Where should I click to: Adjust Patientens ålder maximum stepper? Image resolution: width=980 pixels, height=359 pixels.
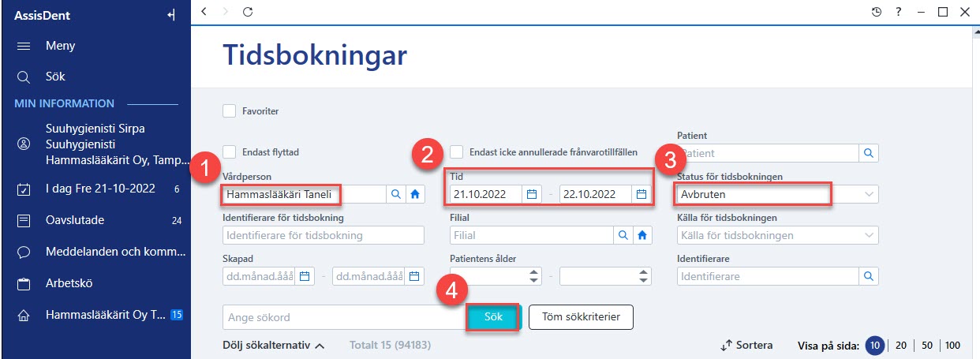644,276
